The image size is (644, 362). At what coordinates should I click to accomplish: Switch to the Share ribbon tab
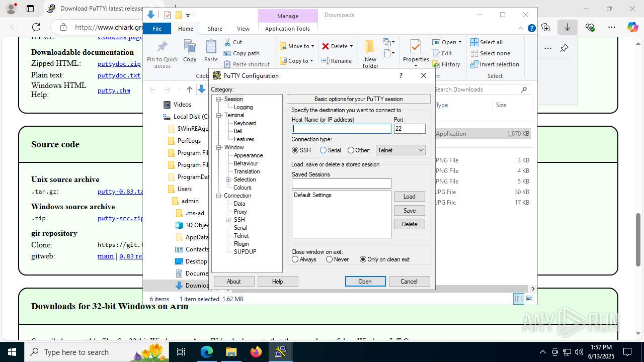point(215,29)
